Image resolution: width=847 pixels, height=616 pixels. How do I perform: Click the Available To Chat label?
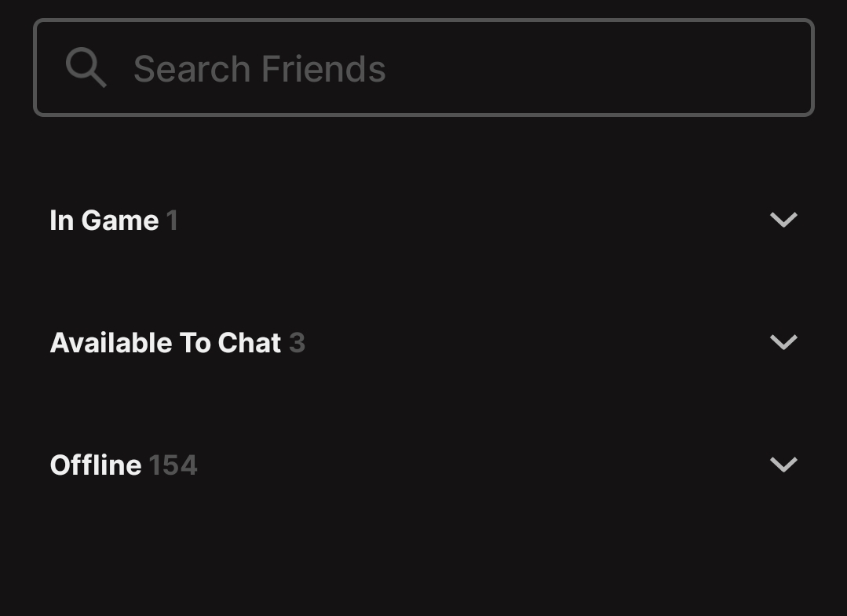pos(166,343)
